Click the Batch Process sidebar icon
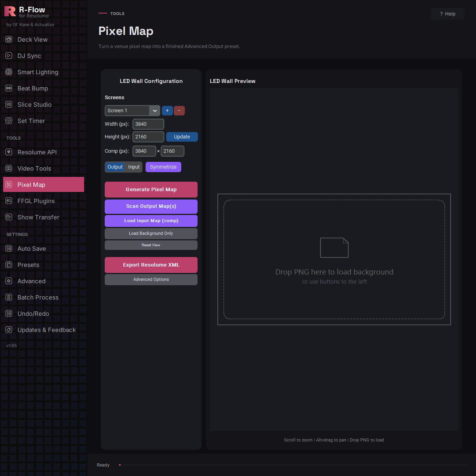Viewport: 476px width, 476px height. coord(9,297)
